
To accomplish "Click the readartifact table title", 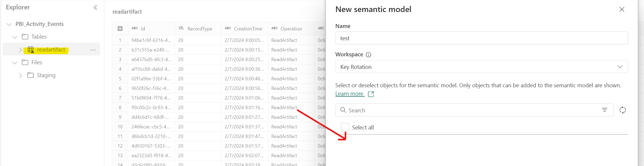I will coord(127,12).
